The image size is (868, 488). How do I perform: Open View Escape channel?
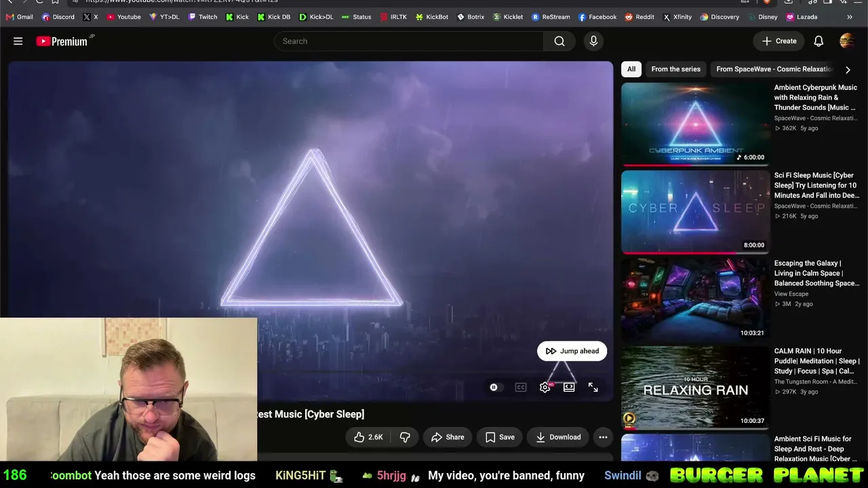(x=791, y=294)
